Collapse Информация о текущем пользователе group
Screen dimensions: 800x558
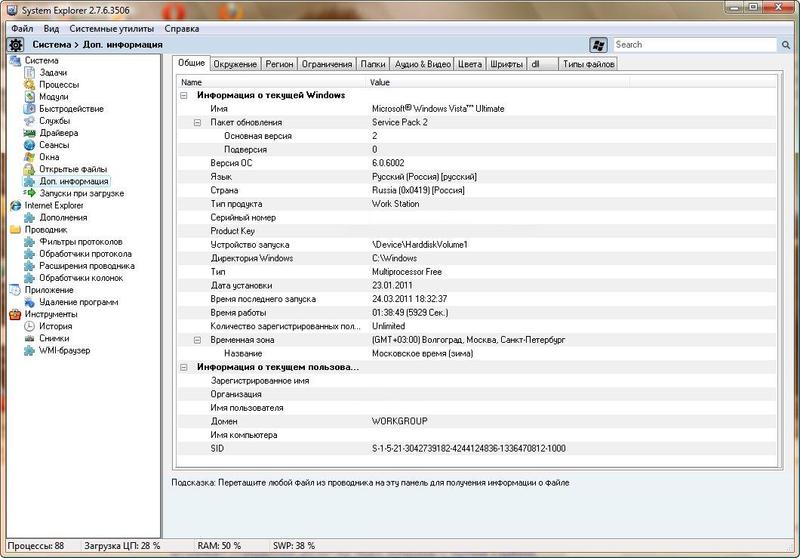184,367
